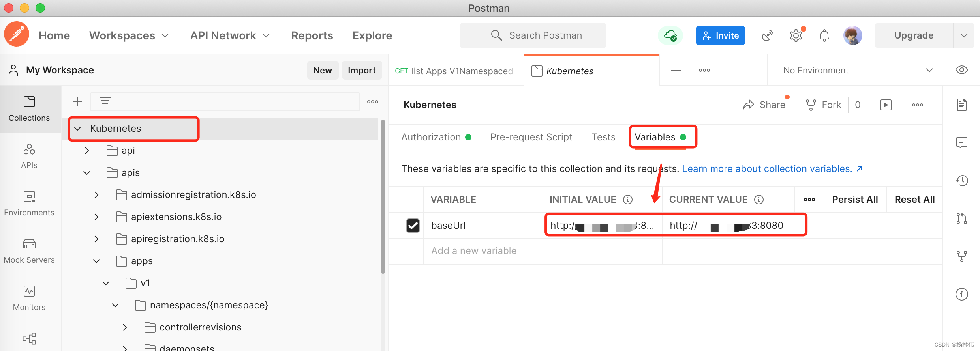Open the notifications bell
The image size is (980, 351).
[824, 35]
